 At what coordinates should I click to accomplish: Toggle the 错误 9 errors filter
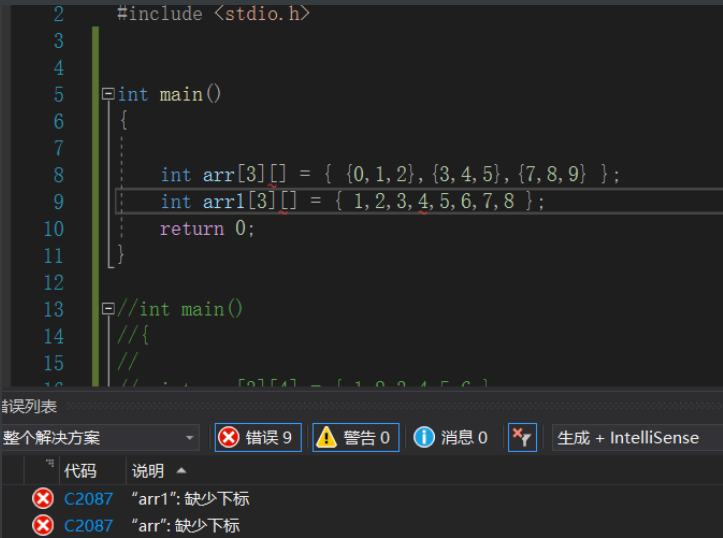coord(258,437)
